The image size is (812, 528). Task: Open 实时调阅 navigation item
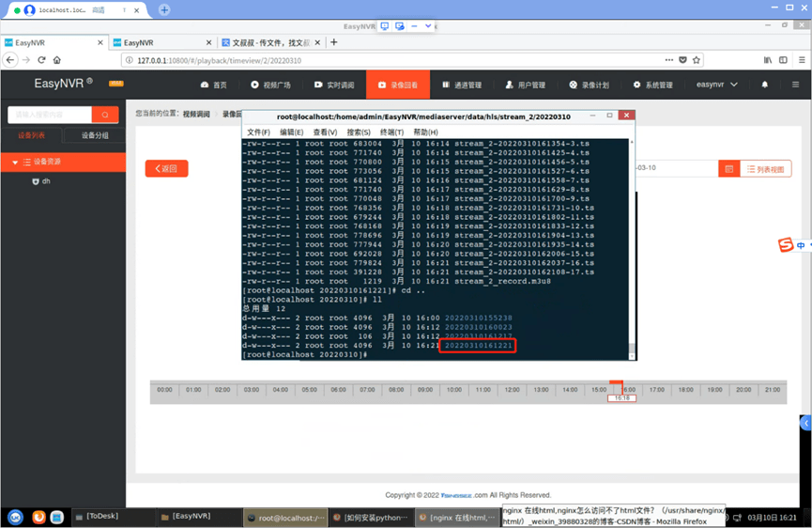(x=334, y=85)
